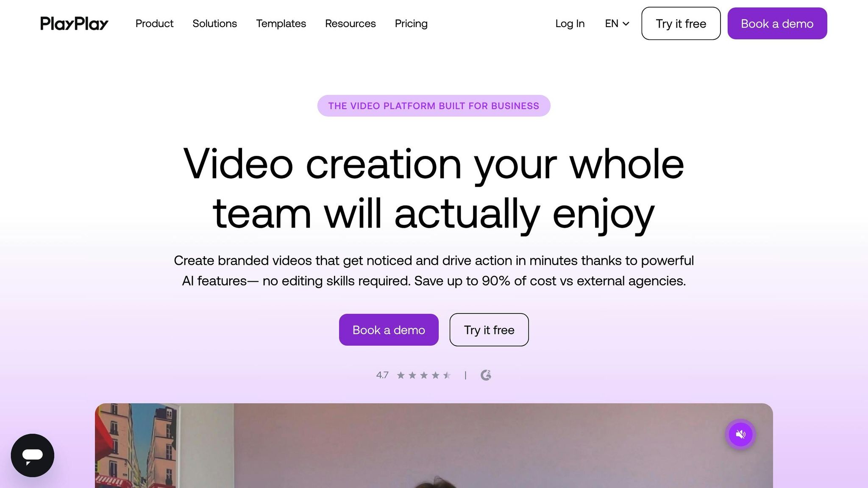Expand the EN language dropdown
868x488 pixels.
coord(617,24)
